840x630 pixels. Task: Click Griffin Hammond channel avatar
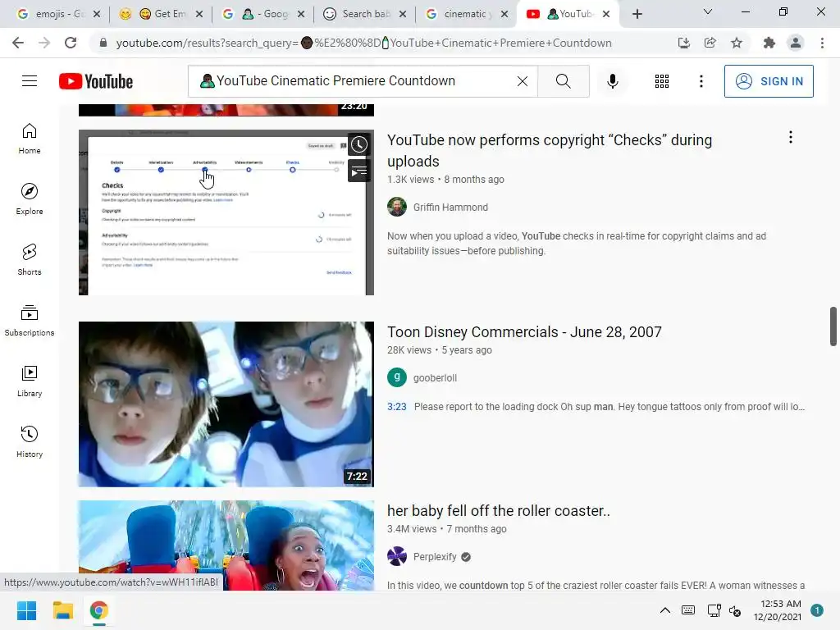click(397, 207)
